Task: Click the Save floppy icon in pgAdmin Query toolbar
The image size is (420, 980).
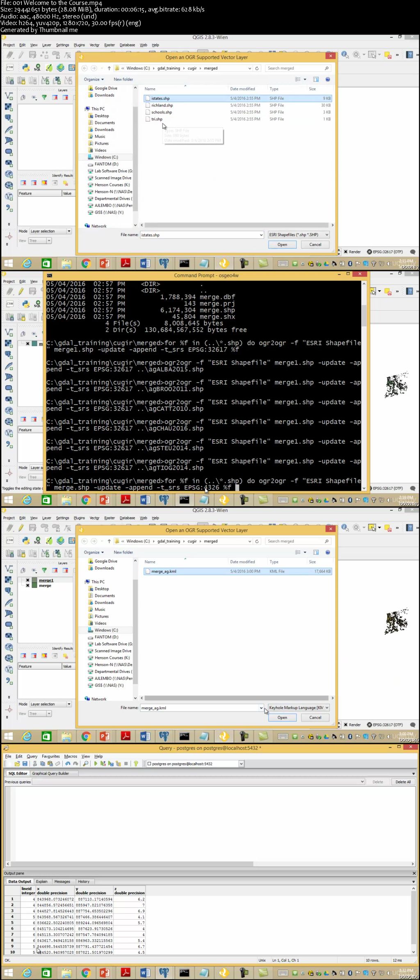Action: (25, 764)
